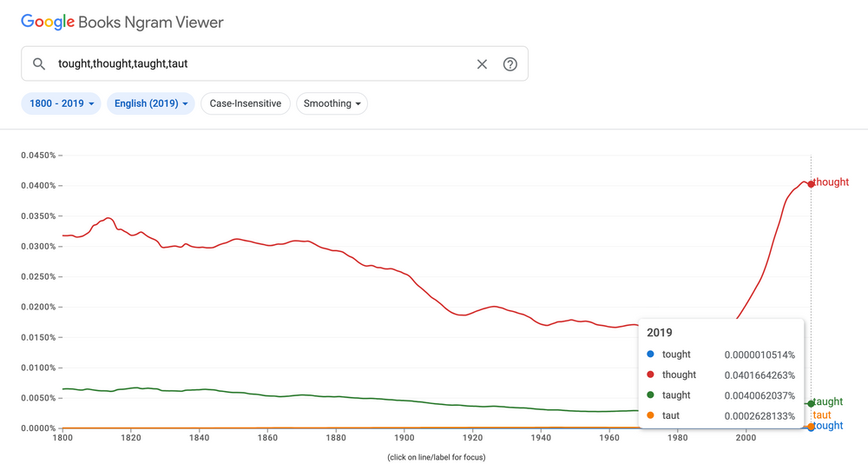Click the Google Books Ngram Viewer logo
Screen dimensions: 868x464
coord(122,23)
